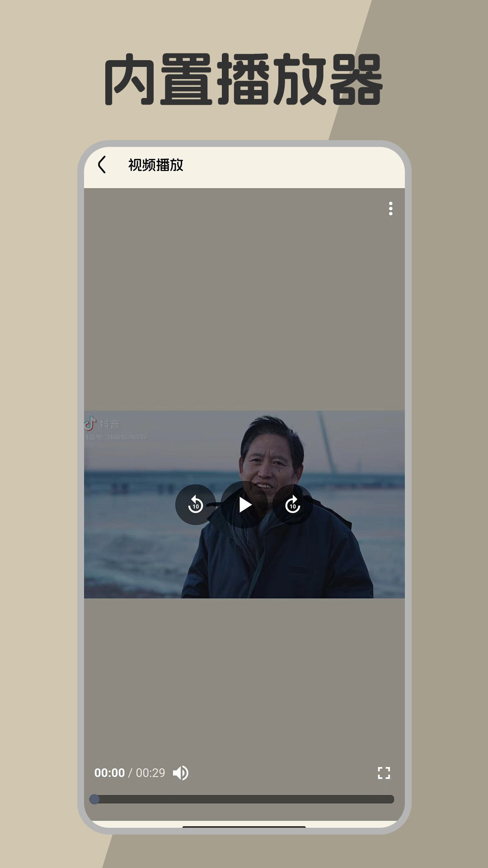Viewport: 488px width, 868px height.
Task: Skip forward 10 seconds
Action: point(293,505)
